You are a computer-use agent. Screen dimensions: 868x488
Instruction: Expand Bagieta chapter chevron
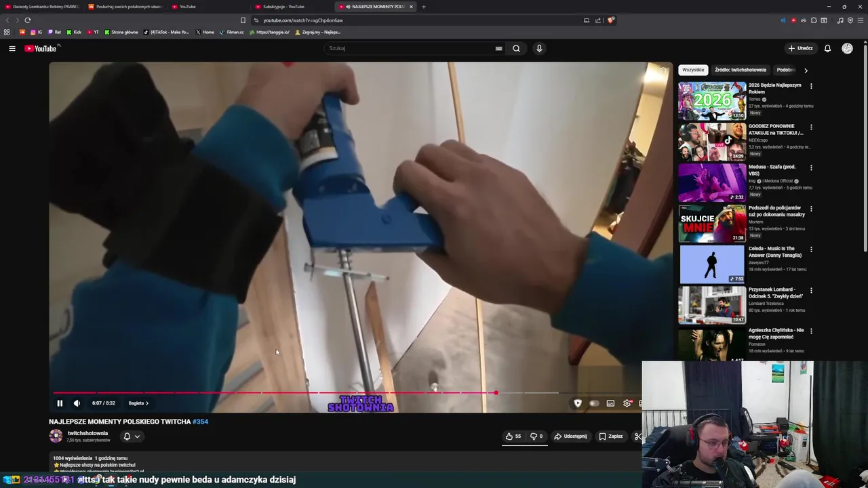coord(147,403)
